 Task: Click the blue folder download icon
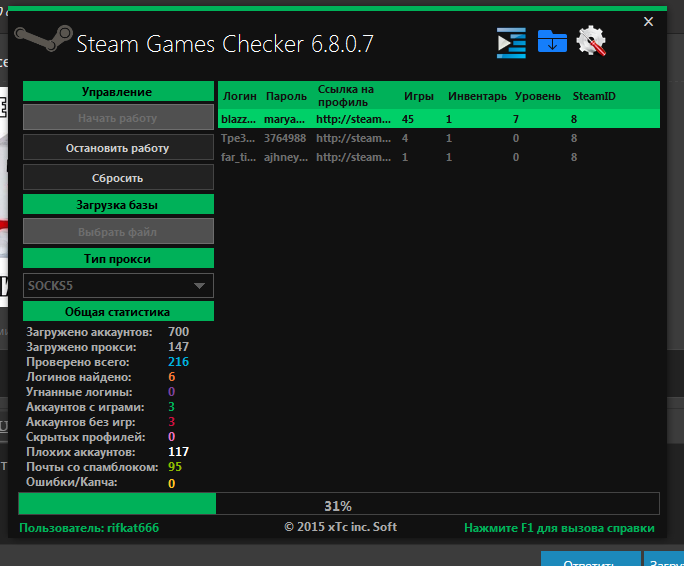(552, 41)
